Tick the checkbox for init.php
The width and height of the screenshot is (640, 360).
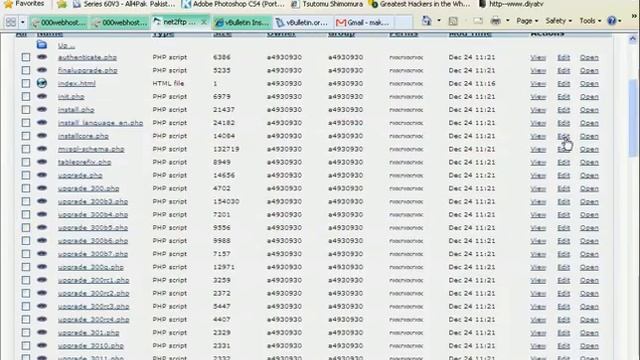click(26, 96)
